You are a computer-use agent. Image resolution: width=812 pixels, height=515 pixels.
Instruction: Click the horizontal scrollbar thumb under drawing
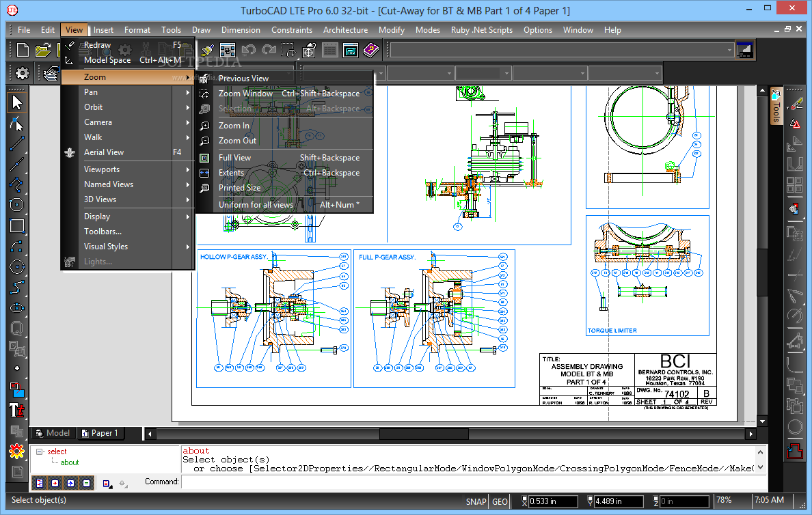pos(424,434)
